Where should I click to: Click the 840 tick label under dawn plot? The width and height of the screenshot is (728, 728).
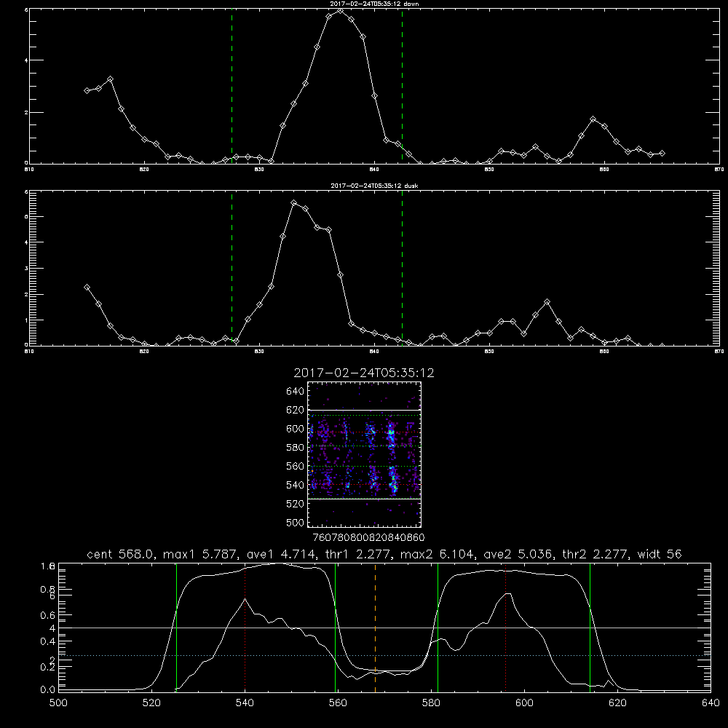[375, 170]
